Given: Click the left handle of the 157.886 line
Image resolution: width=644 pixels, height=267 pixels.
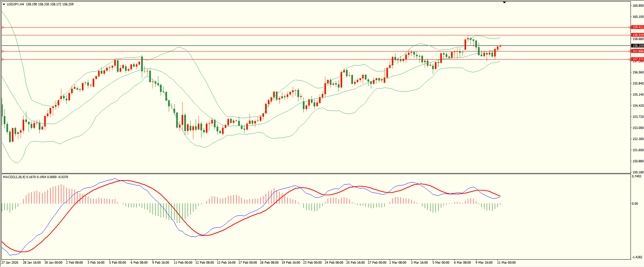Looking at the screenshot, I should (3, 51).
